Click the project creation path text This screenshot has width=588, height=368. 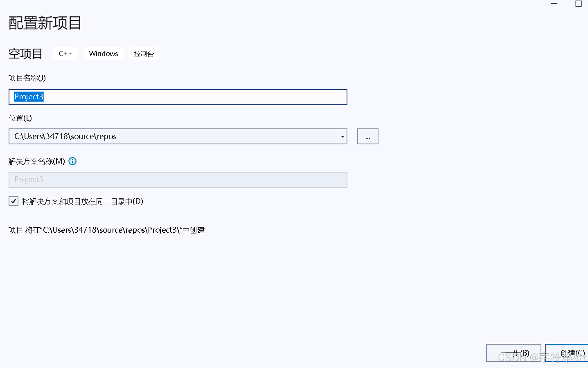[106, 230]
